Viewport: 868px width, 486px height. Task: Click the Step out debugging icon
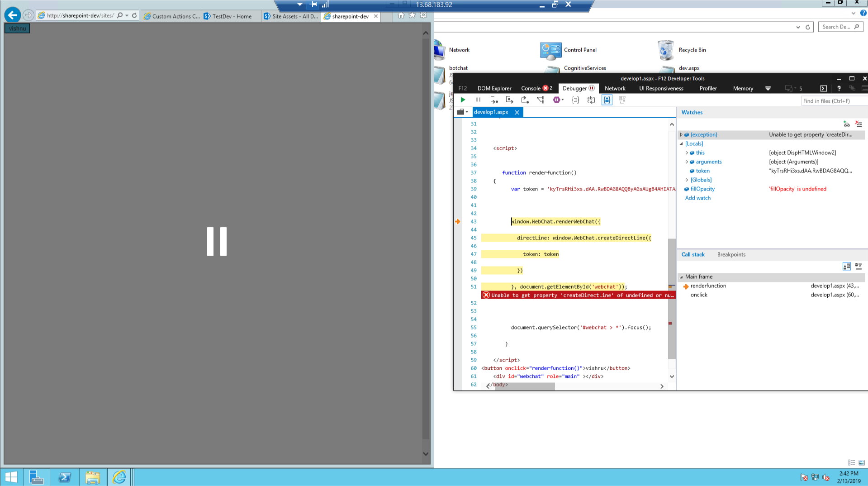[x=525, y=100]
